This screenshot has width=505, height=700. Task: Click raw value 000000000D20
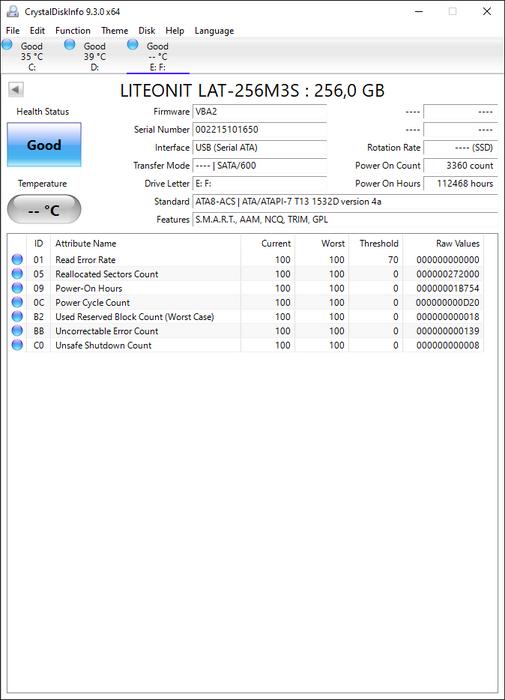pyautogui.click(x=448, y=303)
